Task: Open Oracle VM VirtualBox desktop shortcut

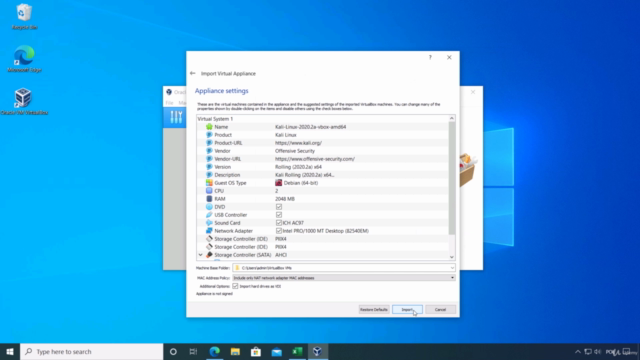Action: pyautogui.click(x=23, y=101)
